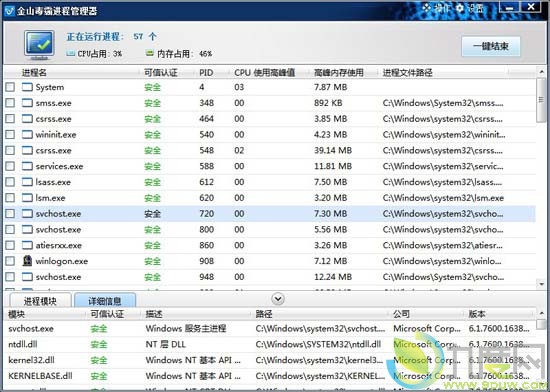The image size is (550, 392).
Task: Select the svchost.exe PID 800 row
Action: pos(269,229)
